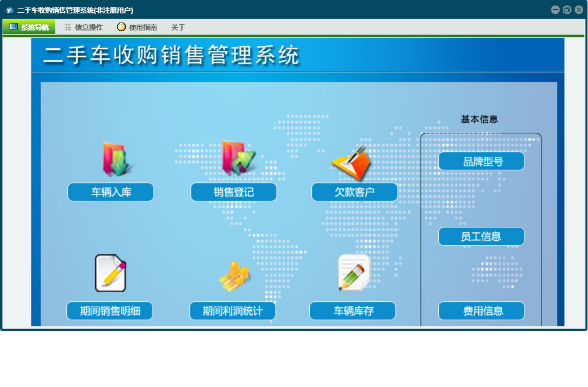588x387 pixels.
Task: Click the period sales detail pencil icon
Action: 111,273
